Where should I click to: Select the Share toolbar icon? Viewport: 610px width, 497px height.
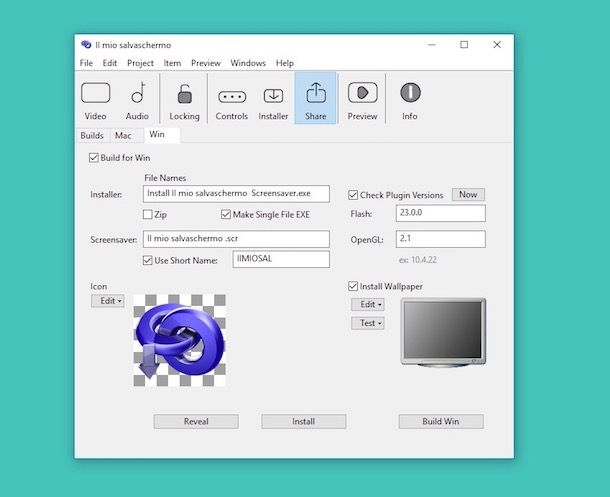(x=316, y=98)
